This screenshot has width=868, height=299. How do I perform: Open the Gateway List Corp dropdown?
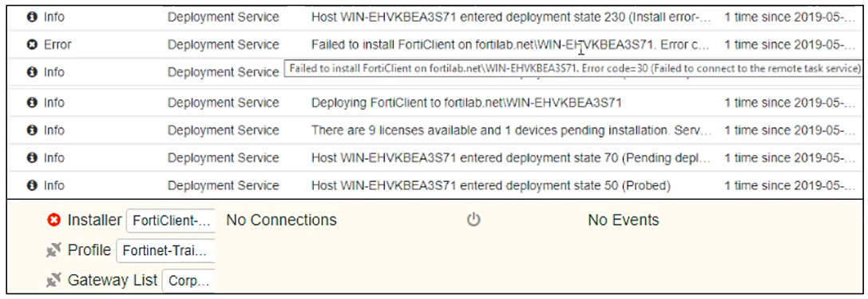(188, 281)
